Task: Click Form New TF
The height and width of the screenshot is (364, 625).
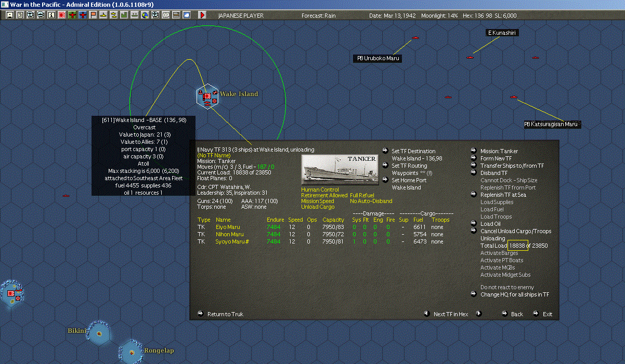Action: (x=496, y=158)
